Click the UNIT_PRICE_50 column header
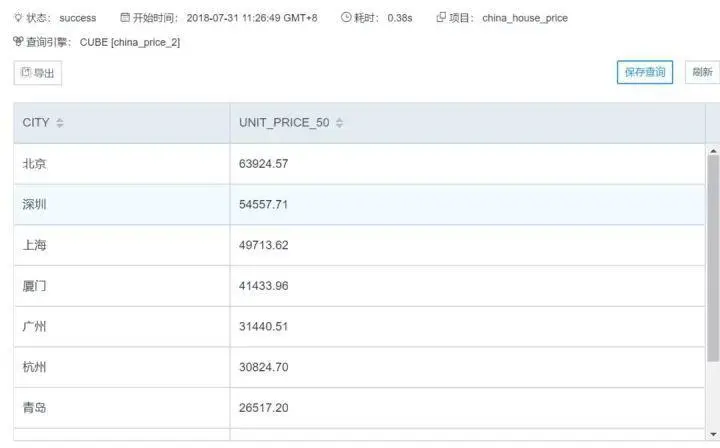The image size is (720, 448). pos(467,123)
